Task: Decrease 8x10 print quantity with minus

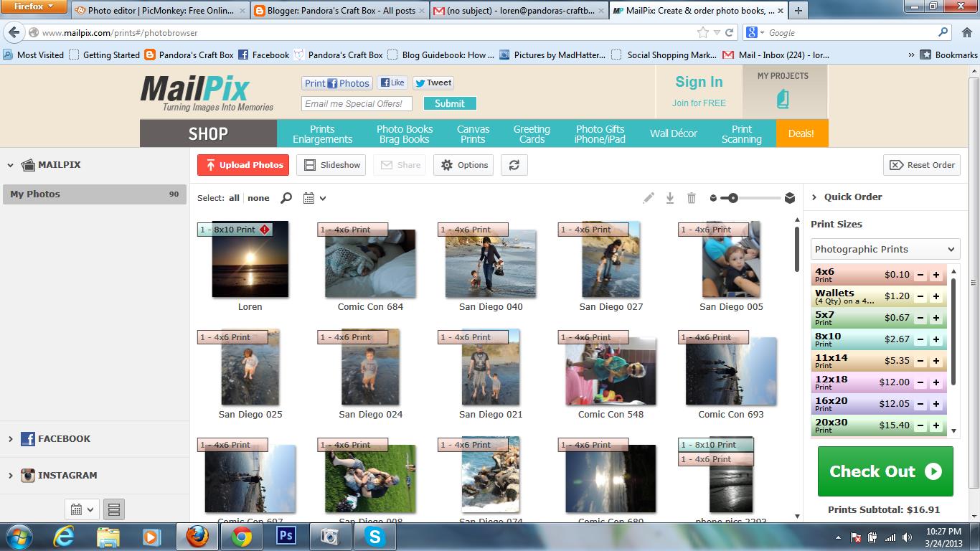Action: tap(920, 339)
